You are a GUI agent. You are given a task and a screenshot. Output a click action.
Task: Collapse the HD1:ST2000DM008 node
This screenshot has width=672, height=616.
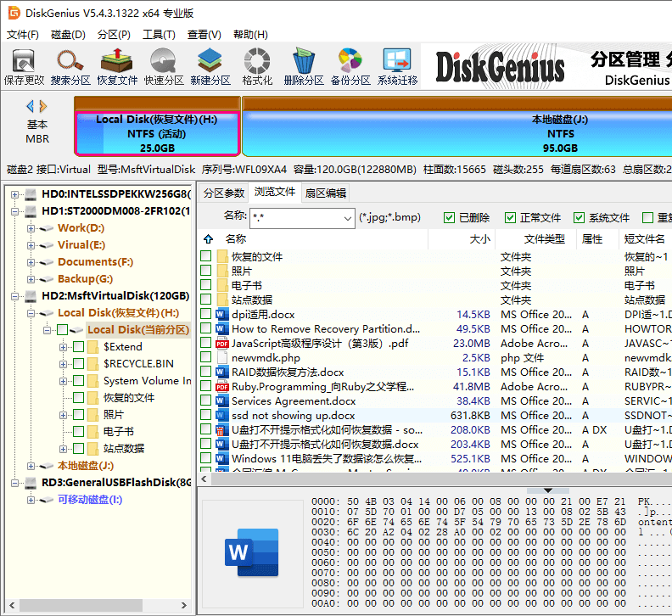15,211
